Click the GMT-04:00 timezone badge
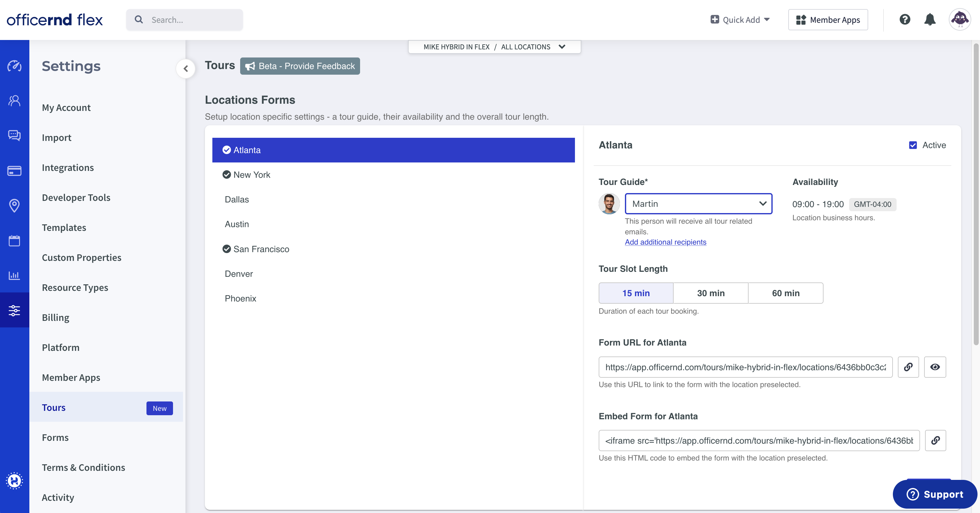The width and height of the screenshot is (980, 513). pos(872,204)
